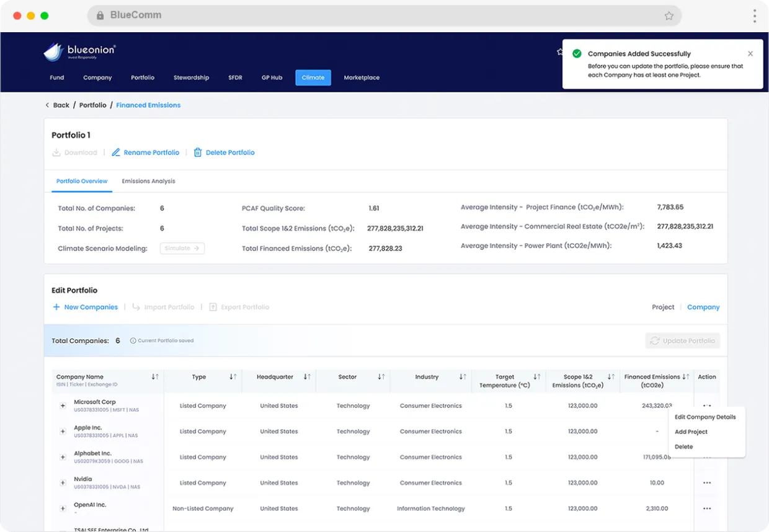Choose Delete from context menu
769x532 pixels.
(683, 447)
